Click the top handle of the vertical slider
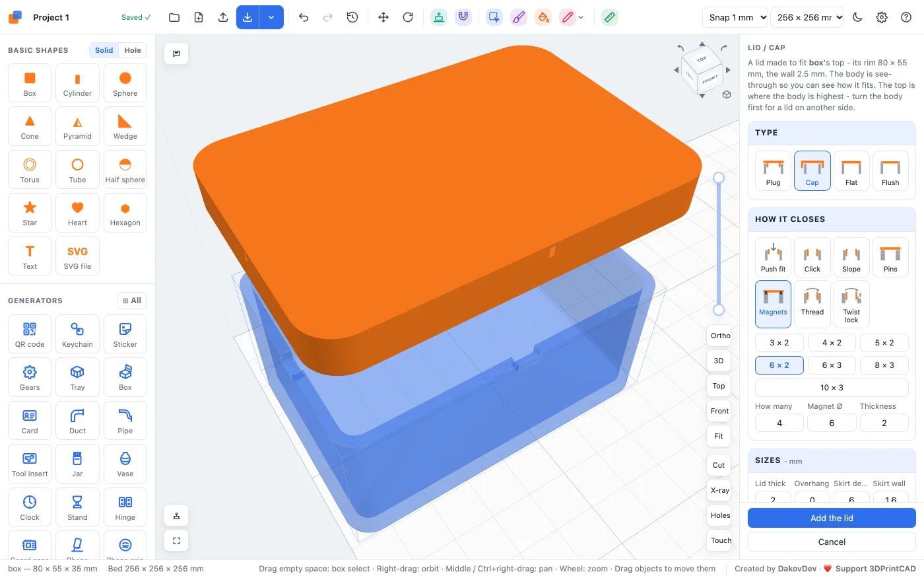 (x=719, y=178)
